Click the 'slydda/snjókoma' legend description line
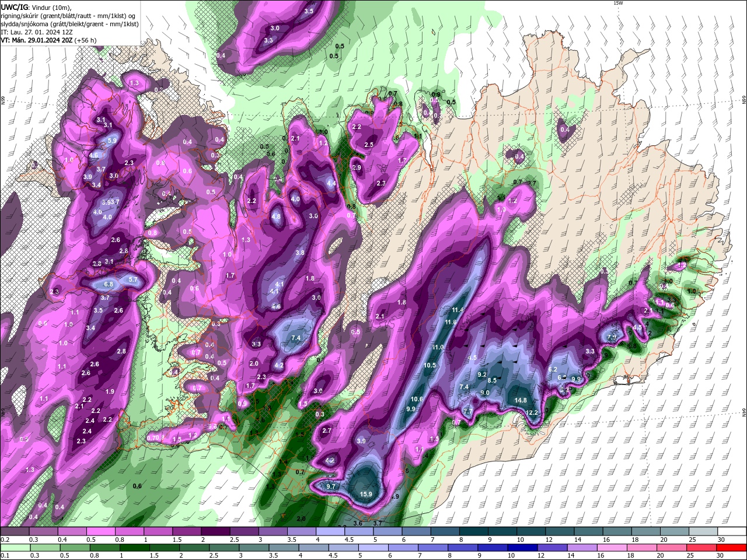This screenshot has width=747, height=560. pos(69,23)
